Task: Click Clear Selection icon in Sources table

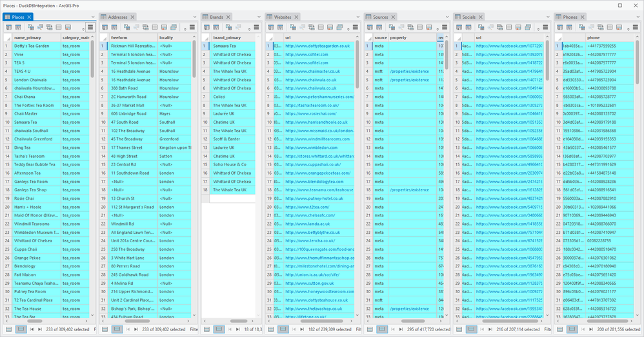Action: (x=419, y=27)
